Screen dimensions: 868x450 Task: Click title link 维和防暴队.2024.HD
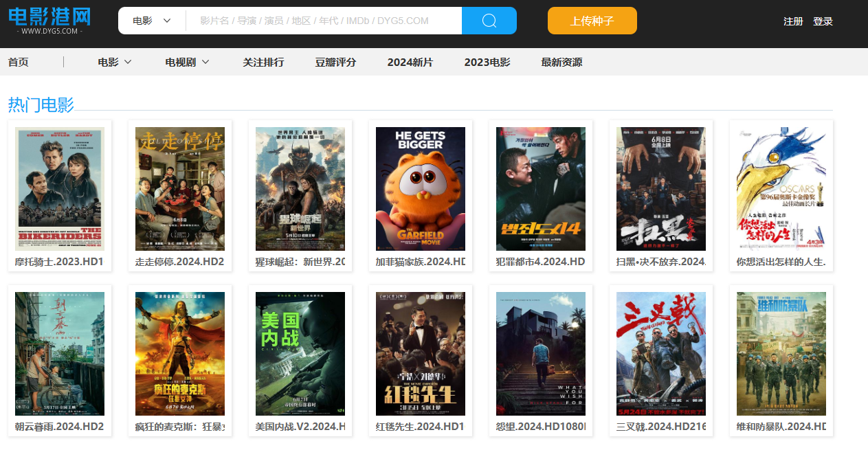coord(781,427)
